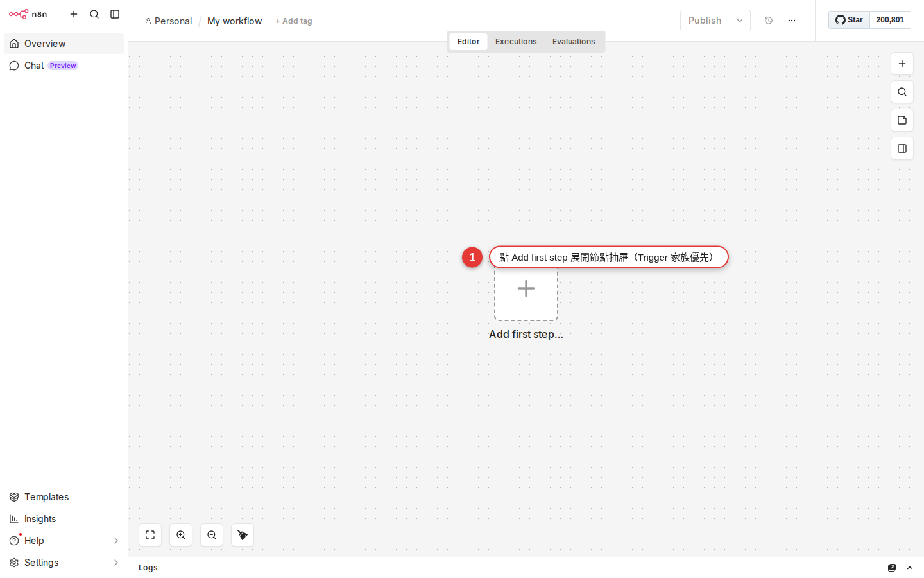Add a tag to the workflow
The height and width of the screenshot is (578, 924).
(294, 21)
